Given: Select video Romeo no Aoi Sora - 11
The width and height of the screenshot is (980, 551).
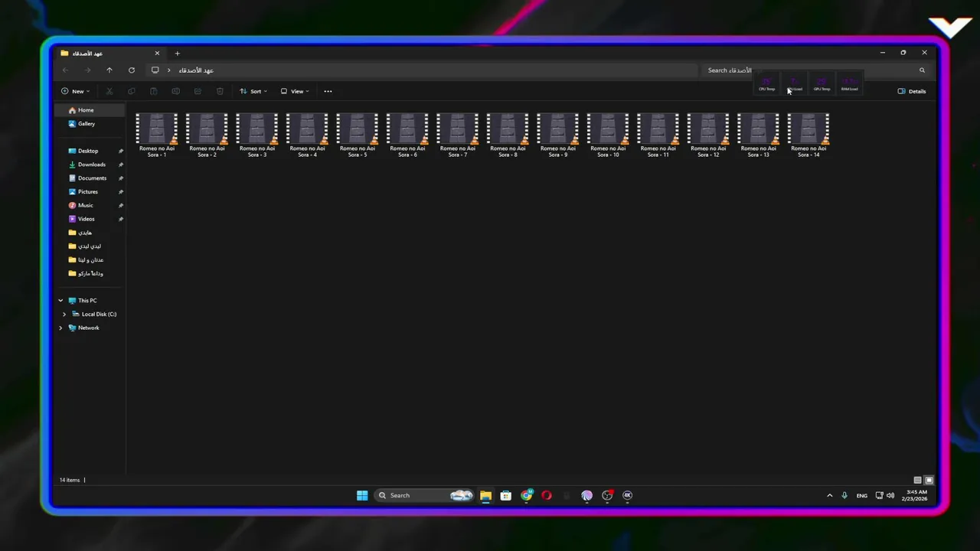Looking at the screenshot, I should [658, 135].
